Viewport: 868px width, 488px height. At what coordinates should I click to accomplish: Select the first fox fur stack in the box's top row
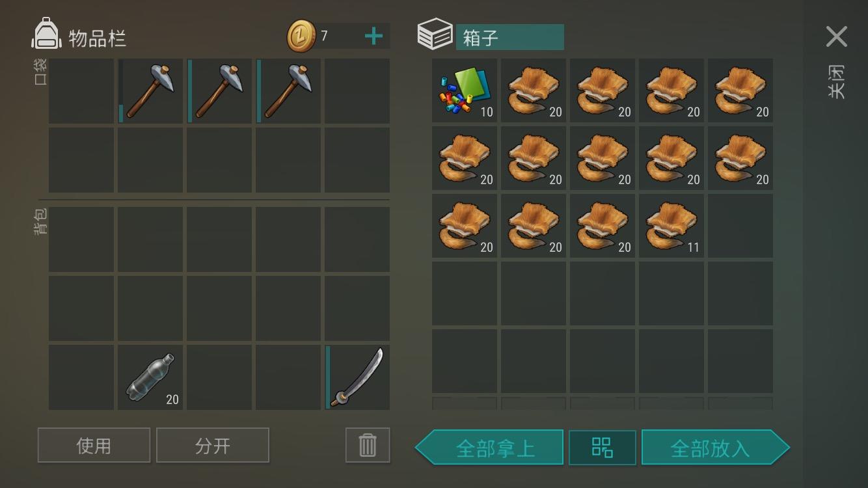[534, 91]
